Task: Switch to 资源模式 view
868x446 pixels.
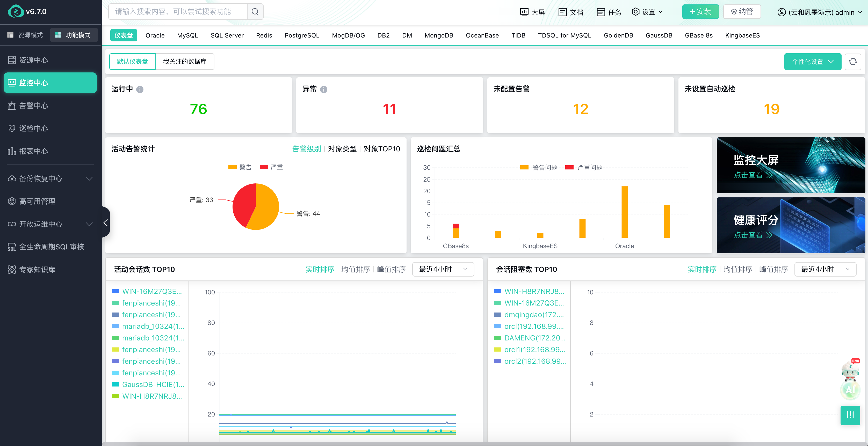Action: coord(25,35)
